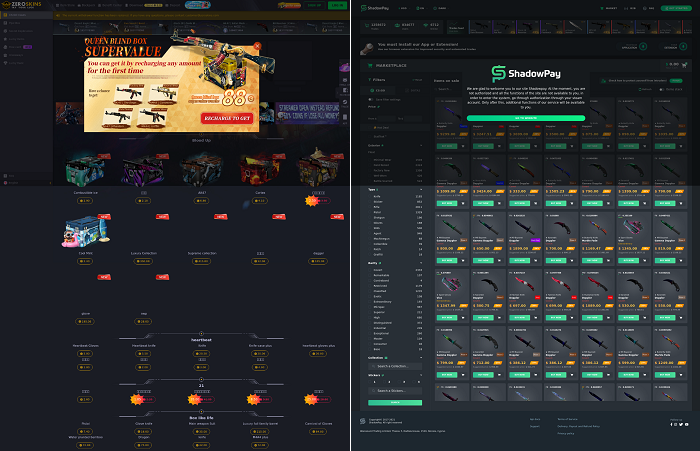Click the ZeroSkins logo
700x451 pixels.
21,4
